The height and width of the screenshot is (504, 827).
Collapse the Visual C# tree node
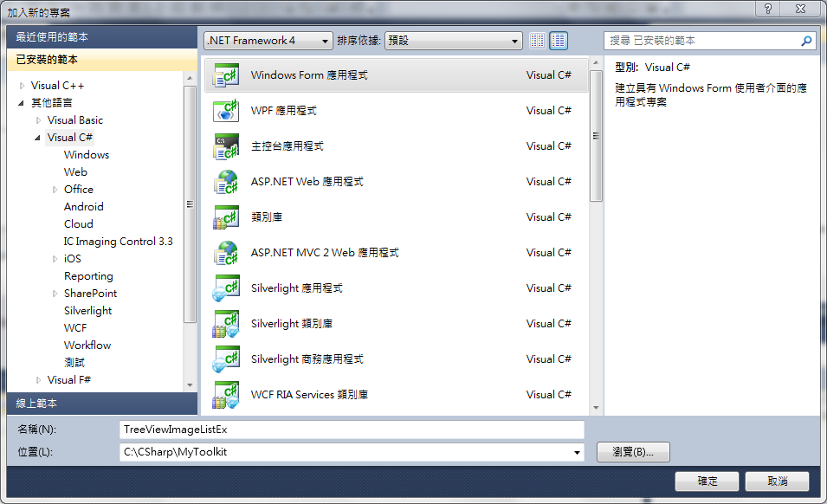pos(37,138)
